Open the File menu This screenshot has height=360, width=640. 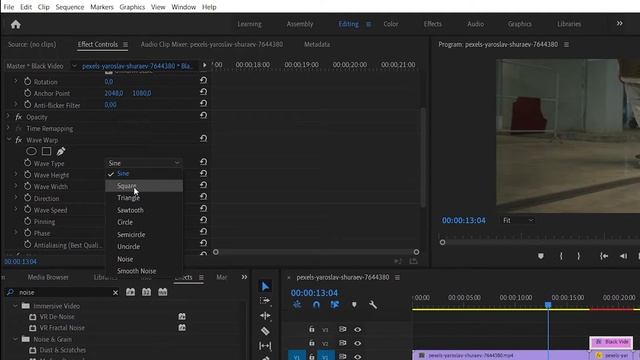9,7
